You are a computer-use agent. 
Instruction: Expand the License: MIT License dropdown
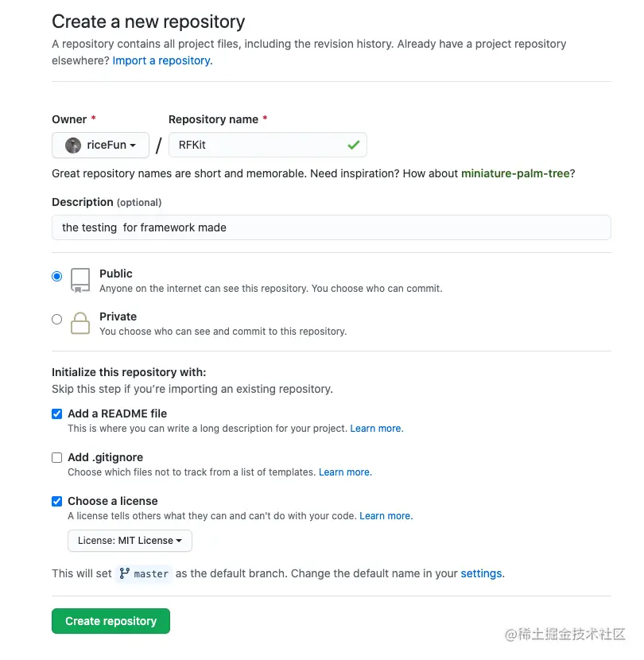[130, 541]
